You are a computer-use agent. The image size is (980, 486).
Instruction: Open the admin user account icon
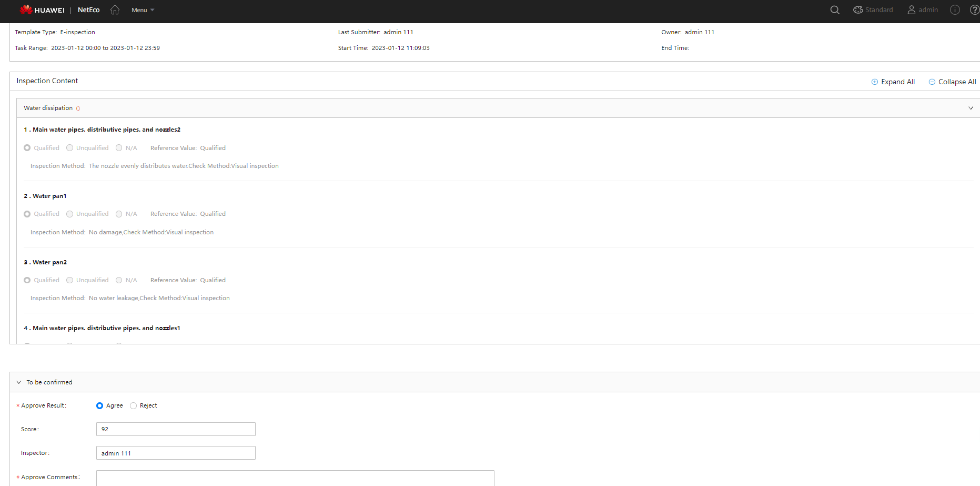coord(911,10)
